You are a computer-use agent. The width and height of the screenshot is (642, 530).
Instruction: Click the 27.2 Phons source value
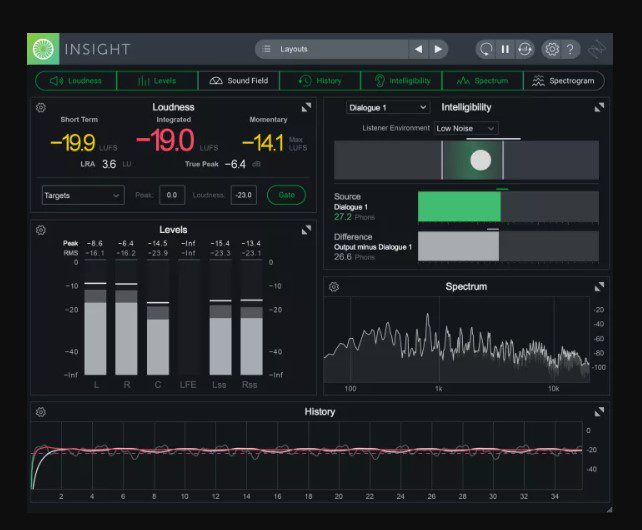343,217
